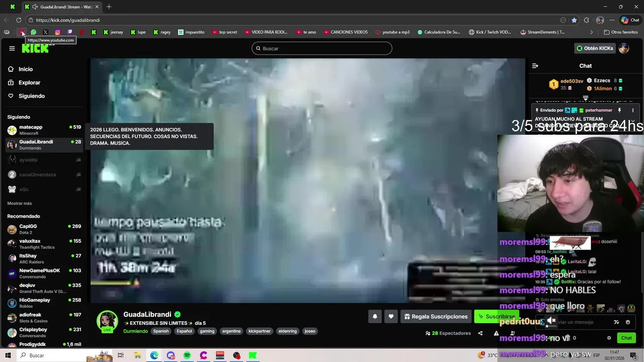The image size is (644, 362).
Task: Click the Obtén KICKs button
Action: [595, 48]
